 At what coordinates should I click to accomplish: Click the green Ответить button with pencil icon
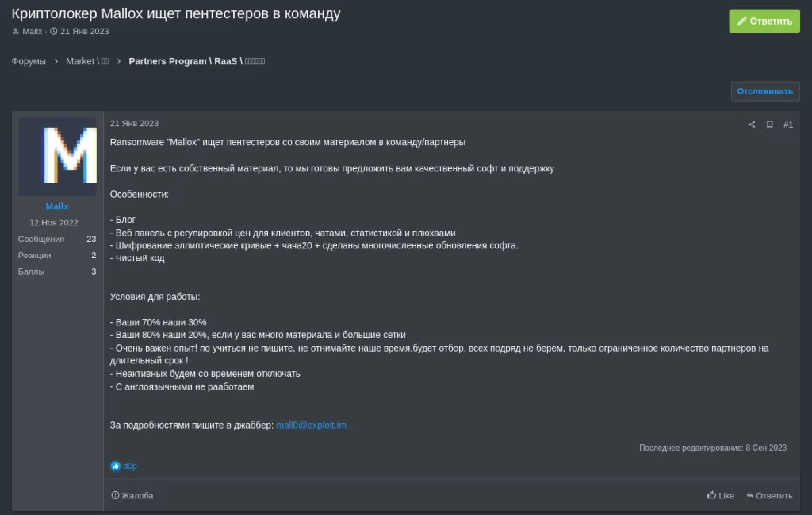click(764, 21)
